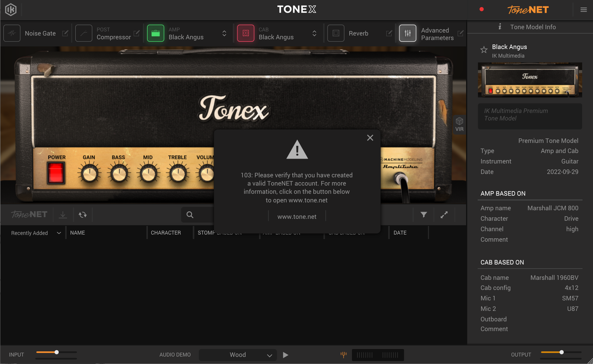Click the INPUT level slider handle
The height and width of the screenshot is (364, 593).
point(57,352)
